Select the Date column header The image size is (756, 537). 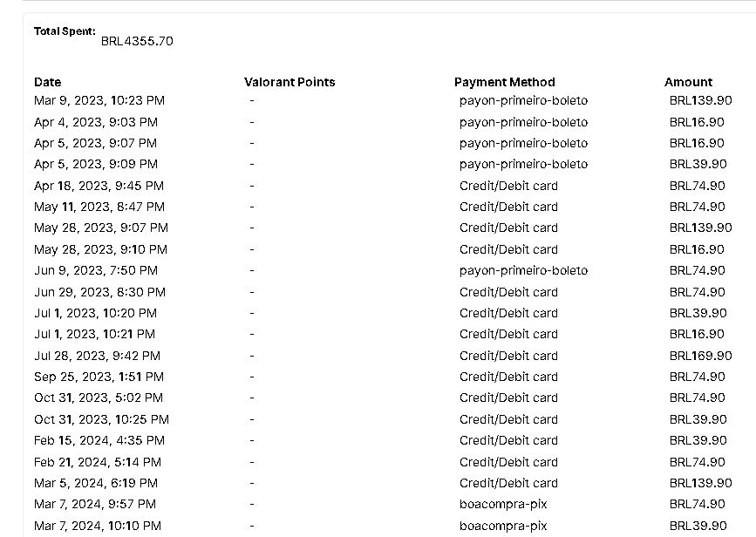48,82
